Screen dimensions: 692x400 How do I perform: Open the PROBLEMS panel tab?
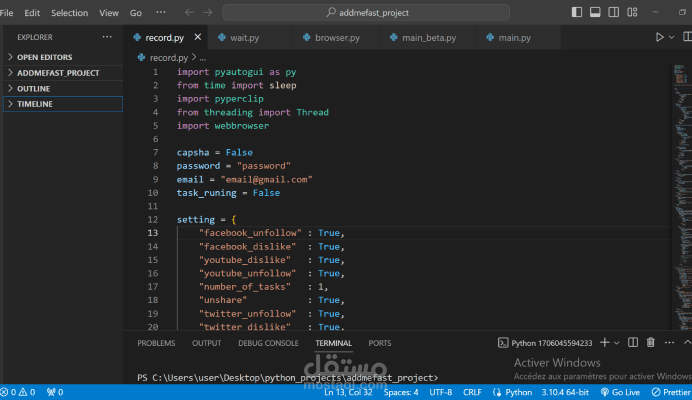click(x=156, y=343)
